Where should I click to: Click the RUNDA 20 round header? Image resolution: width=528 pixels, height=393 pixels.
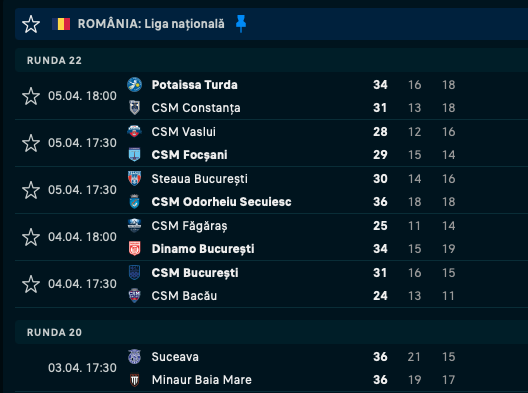tap(271, 332)
